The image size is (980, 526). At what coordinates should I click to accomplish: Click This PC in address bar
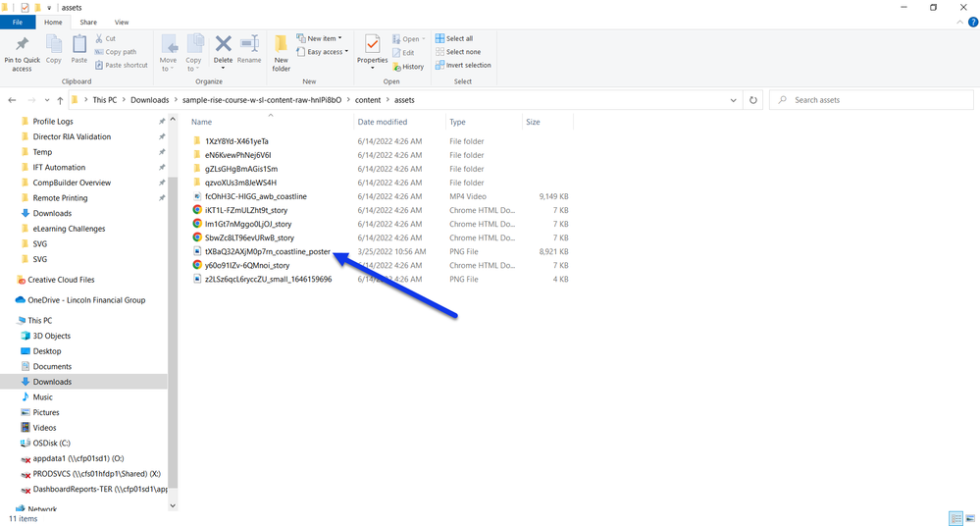coord(104,100)
